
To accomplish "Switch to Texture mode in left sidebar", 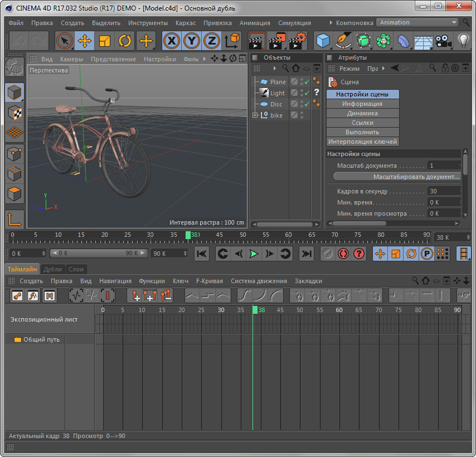I will pyautogui.click(x=14, y=113).
